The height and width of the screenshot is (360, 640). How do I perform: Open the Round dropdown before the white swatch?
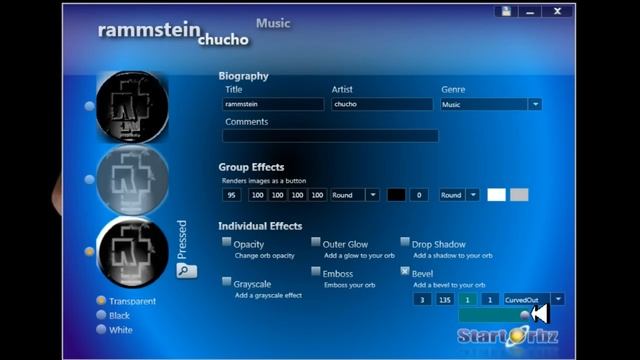point(473,195)
